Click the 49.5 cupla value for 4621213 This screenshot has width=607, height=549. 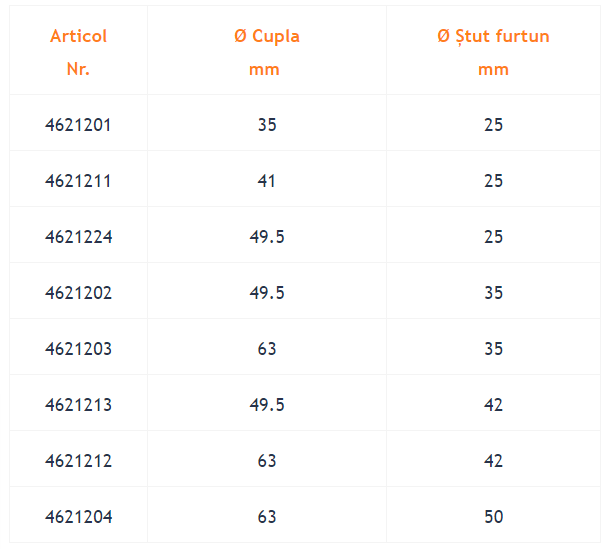[x=267, y=405]
